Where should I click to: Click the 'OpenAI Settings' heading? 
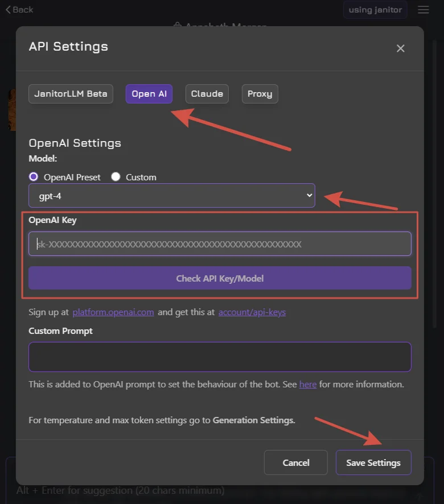75,143
